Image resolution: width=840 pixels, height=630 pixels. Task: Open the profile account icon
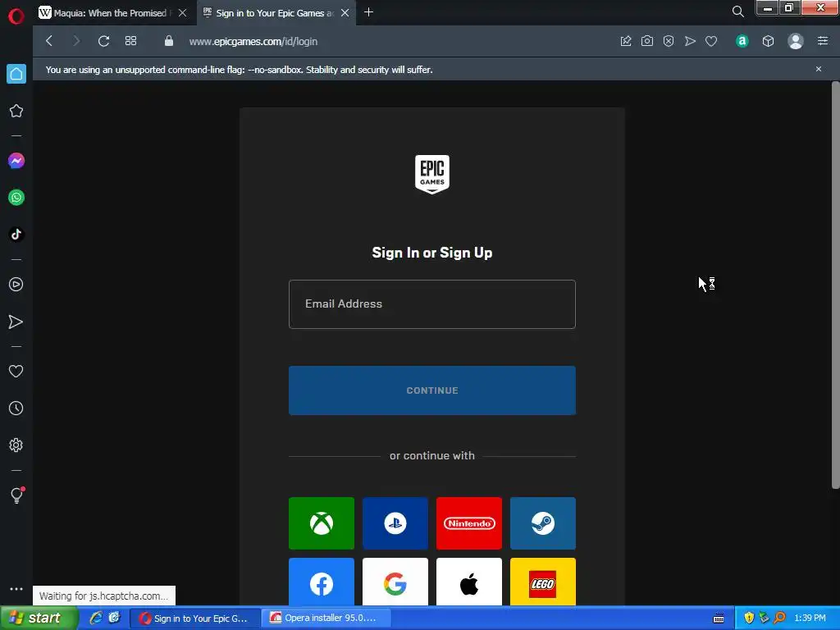[x=796, y=41]
